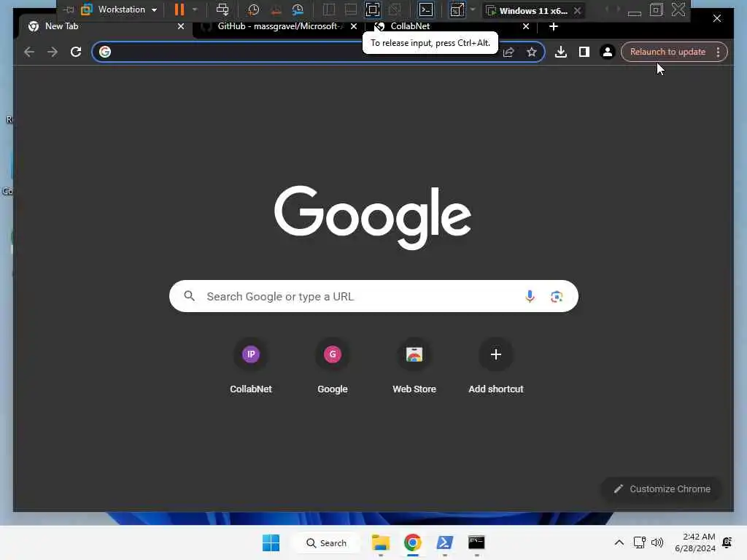
Task: Open File Explorer from taskbar
Action: tap(381, 542)
